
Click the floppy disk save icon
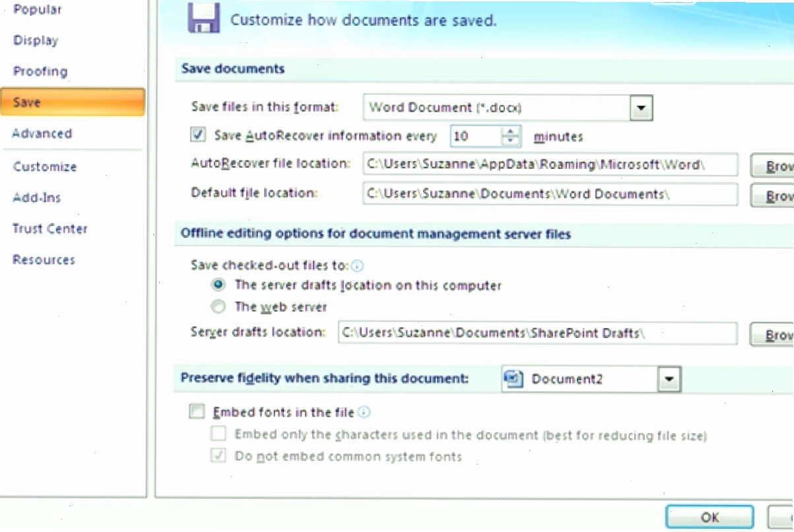click(203, 17)
